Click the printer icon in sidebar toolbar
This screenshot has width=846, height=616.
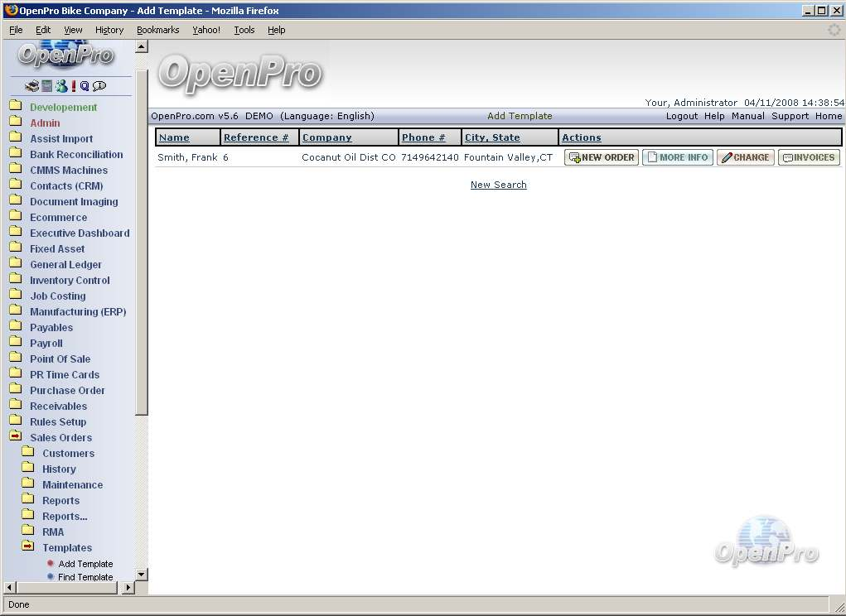(31, 86)
